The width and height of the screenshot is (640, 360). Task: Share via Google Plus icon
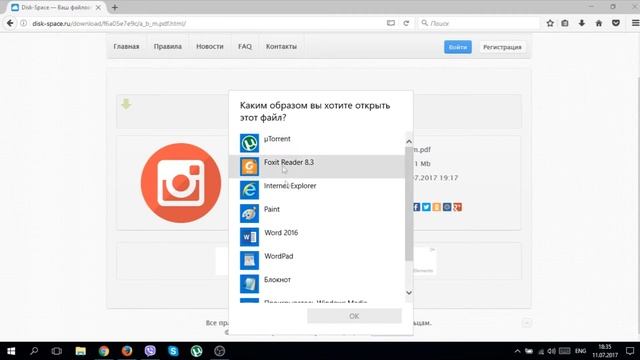pos(458,207)
